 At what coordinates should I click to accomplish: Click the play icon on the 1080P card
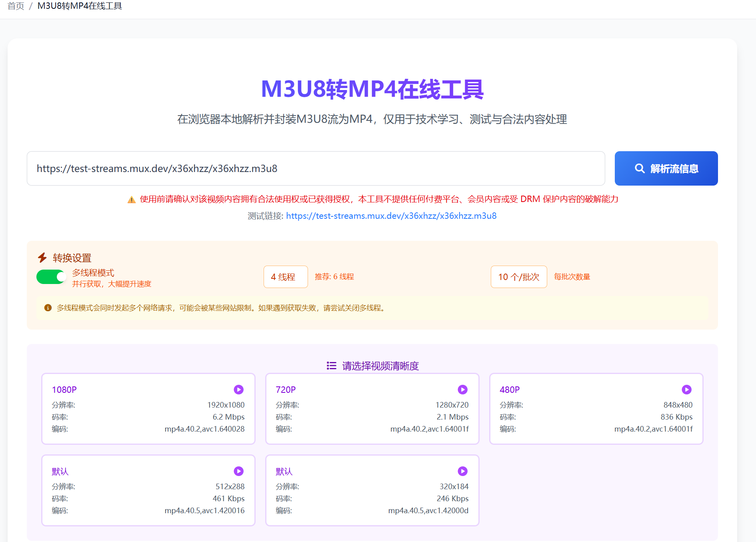click(x=239, y=389)
